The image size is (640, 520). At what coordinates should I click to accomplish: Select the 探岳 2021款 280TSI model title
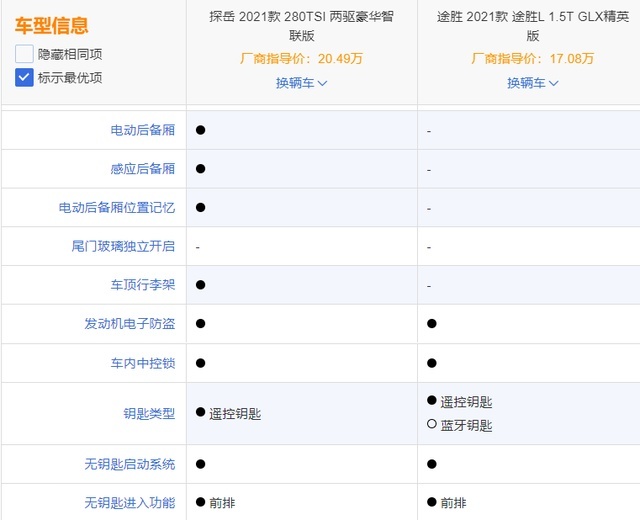pyautogui.click(x=302, y=26)
